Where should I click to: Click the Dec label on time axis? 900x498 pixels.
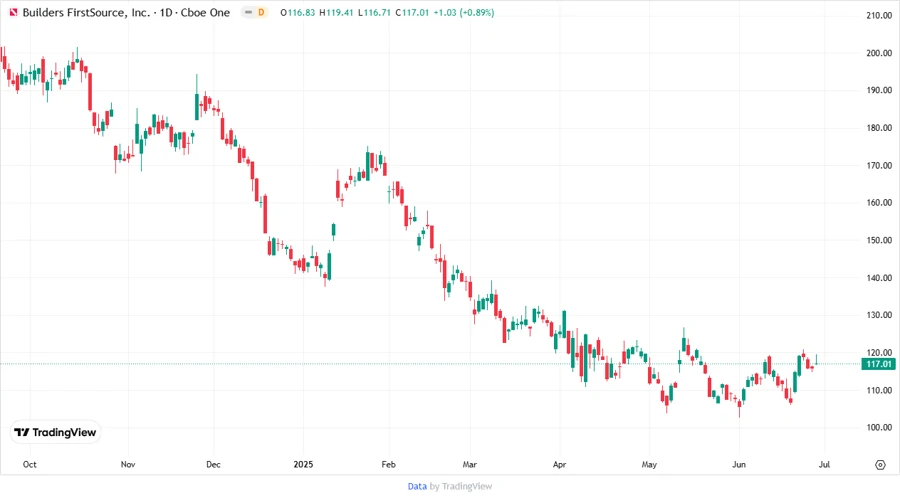click(213, 464)
